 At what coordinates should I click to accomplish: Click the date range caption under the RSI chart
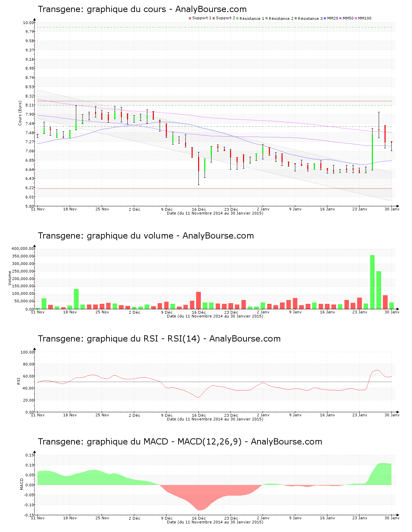click(x=215, y=419)
